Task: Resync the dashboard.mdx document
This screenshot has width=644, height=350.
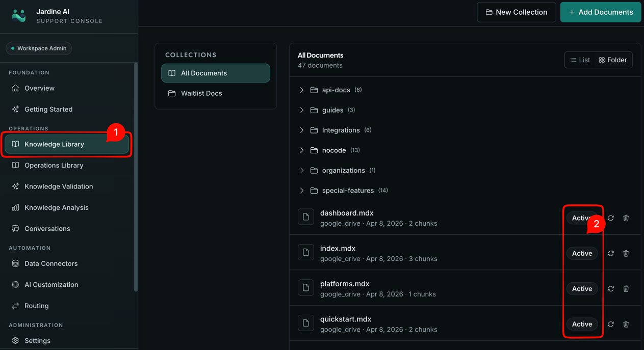Action: coord(611,218)
